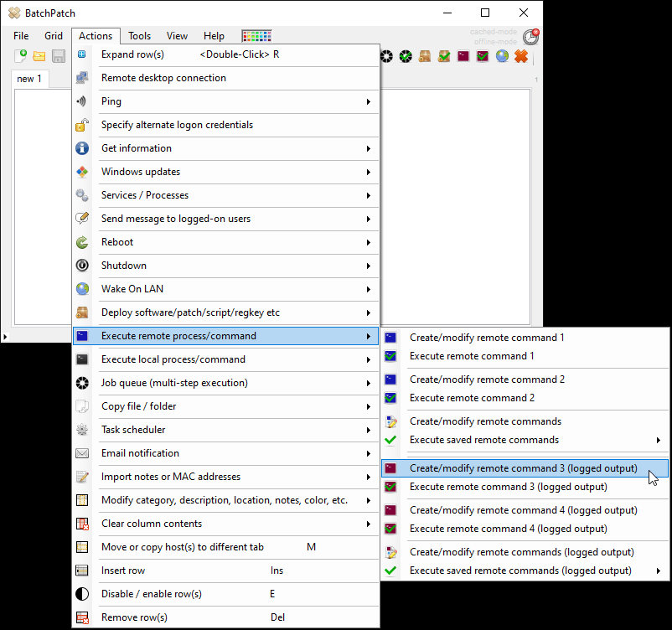672x630 pixels.
Task: Select the 'new 1' tab
Action: coord(29,79)
